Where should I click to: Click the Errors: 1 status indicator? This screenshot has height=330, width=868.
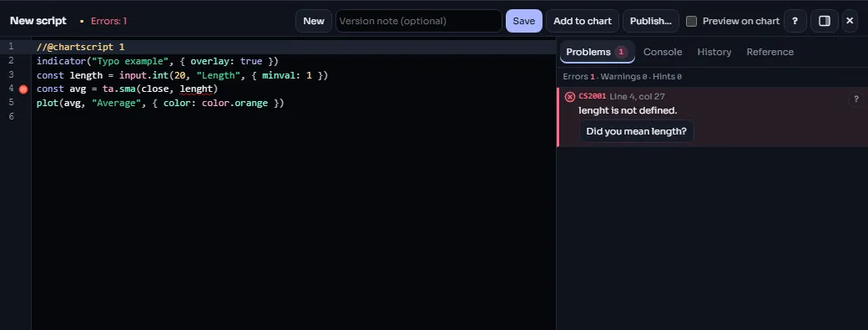(x=109, y=21)
